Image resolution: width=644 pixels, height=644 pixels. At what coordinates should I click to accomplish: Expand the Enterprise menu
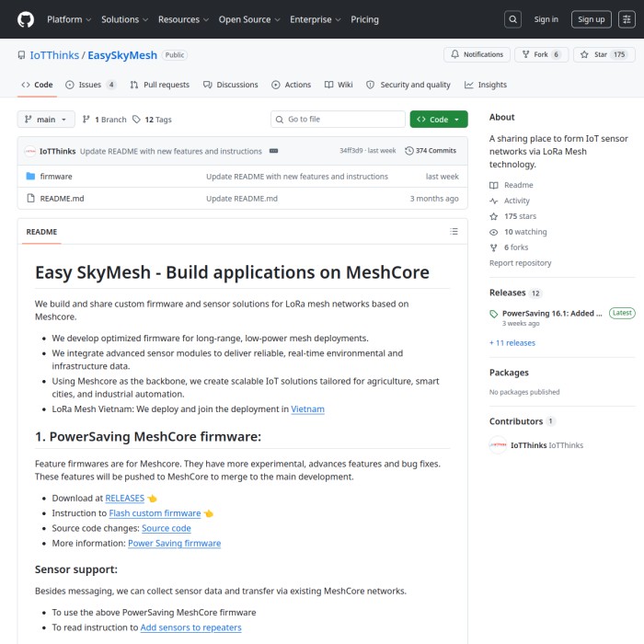(x=315, y=19)
